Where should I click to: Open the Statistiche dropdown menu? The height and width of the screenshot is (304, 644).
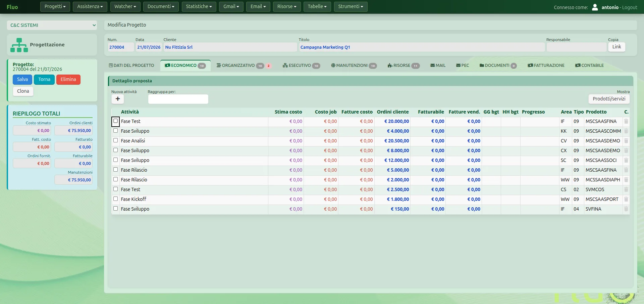199,7
